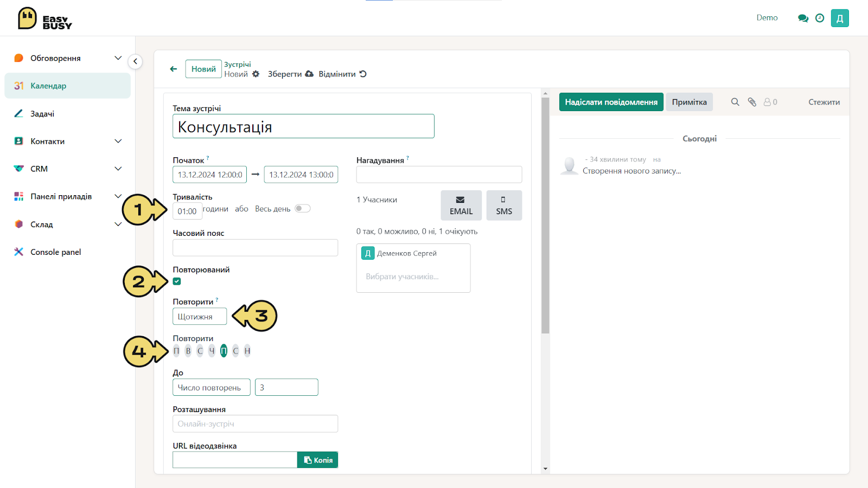Collapse the sidebar with the chevron button
The width and height of the screenshot is (868, 488).
[135, 61]
